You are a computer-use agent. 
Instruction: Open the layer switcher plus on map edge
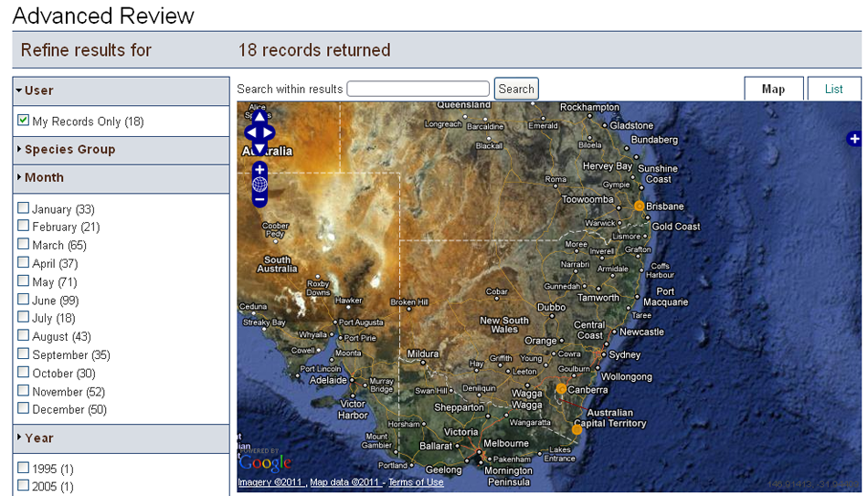pos(854,139)
